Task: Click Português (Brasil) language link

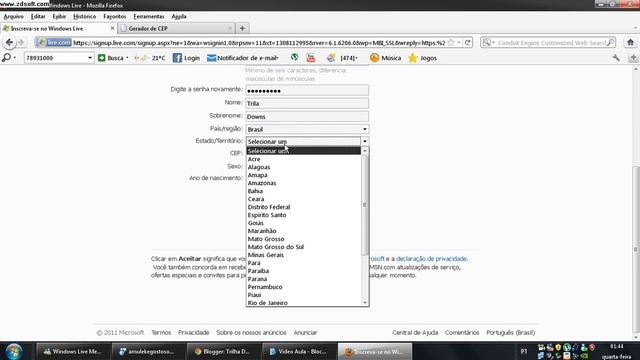Action: coord(511,333)
